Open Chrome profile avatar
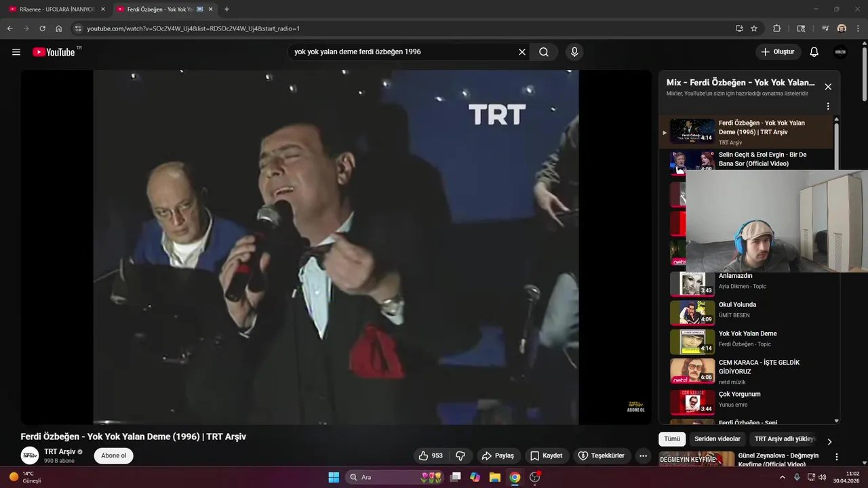This screenshot has width=868, height=488. [842, 28]
